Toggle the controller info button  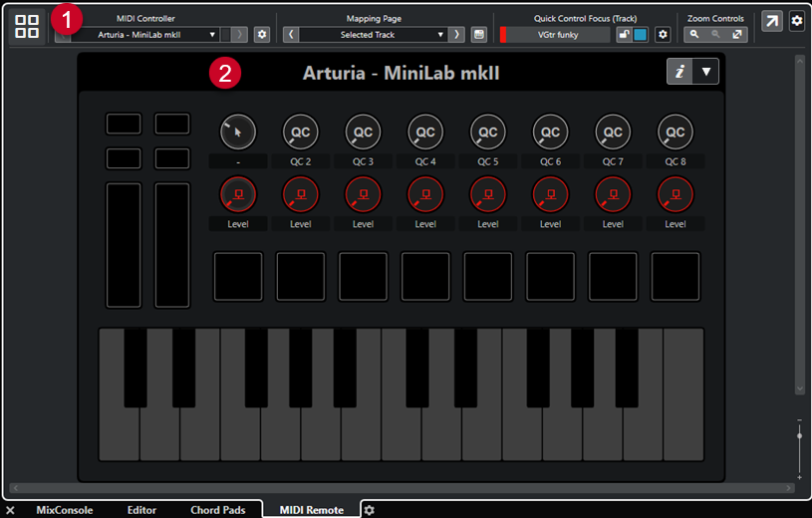[x=679, y=72]
